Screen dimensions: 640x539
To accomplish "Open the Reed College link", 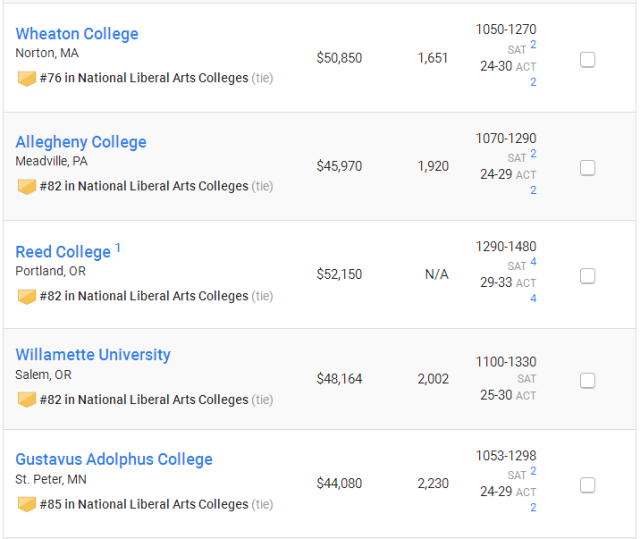I will 63,252.
